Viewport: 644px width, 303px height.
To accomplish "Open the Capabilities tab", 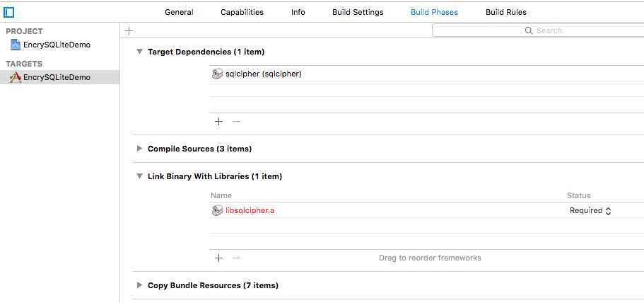I will [x=242, y=12].
